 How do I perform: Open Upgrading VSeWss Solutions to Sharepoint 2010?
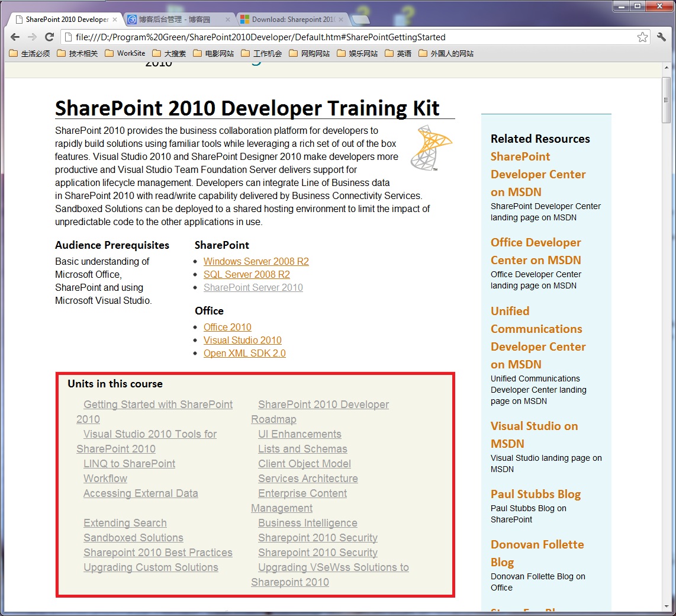(x=333, y=567)
